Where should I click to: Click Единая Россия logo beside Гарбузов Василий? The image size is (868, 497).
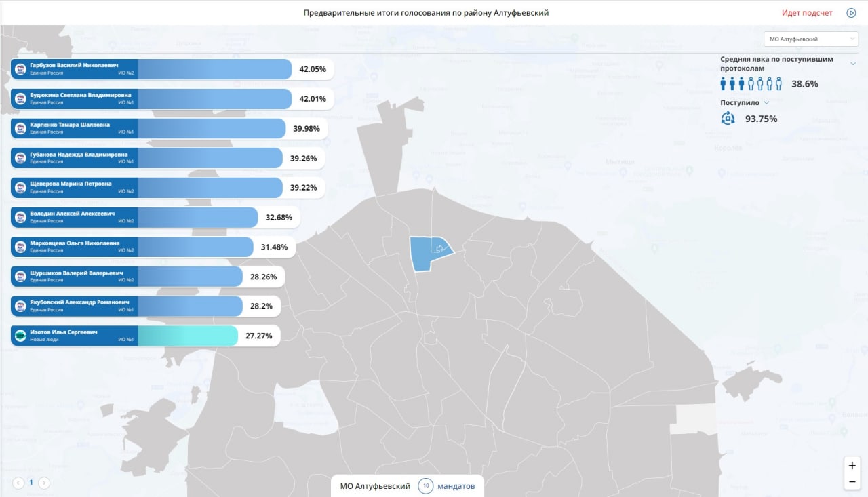click(20, 69)
